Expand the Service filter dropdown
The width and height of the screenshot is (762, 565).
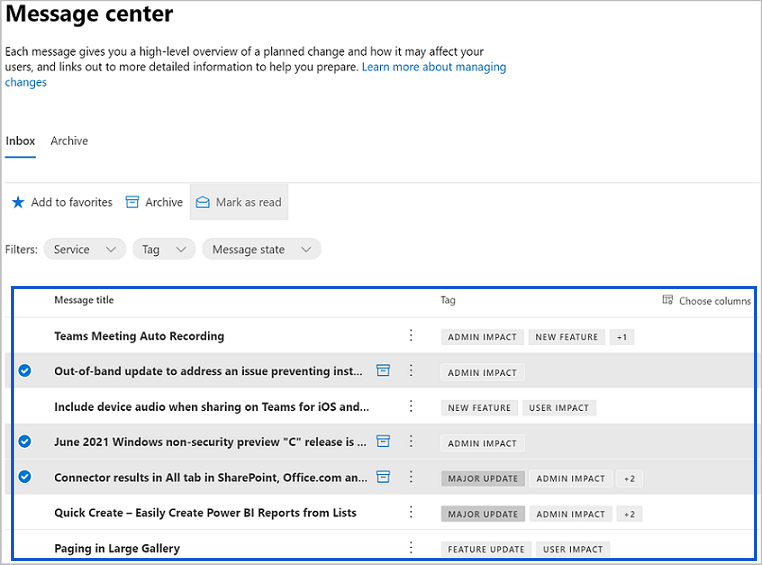click(x=84, y=249)
